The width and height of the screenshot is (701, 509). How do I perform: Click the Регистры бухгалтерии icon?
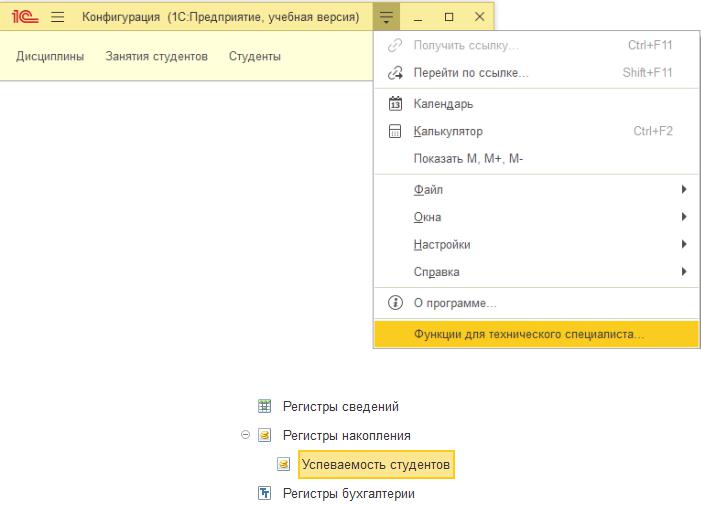(265, 493)
